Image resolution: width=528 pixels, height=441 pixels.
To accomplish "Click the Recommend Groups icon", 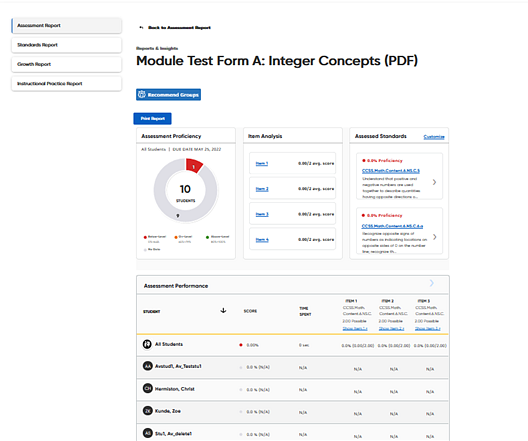I will 142,95.
